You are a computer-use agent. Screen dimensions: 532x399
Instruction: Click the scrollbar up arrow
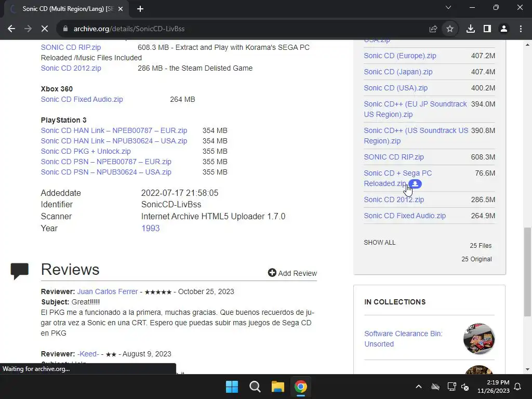(528, 45)
